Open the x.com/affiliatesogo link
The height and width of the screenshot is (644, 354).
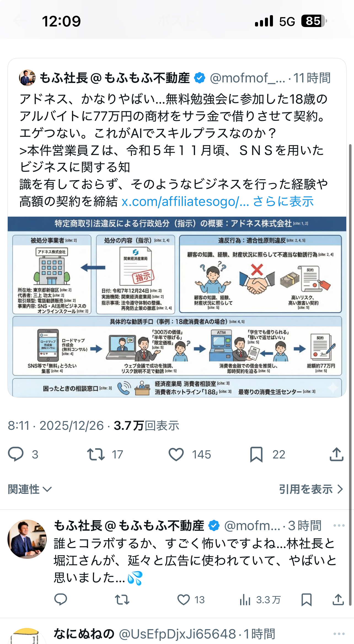[x=185, y=202]
